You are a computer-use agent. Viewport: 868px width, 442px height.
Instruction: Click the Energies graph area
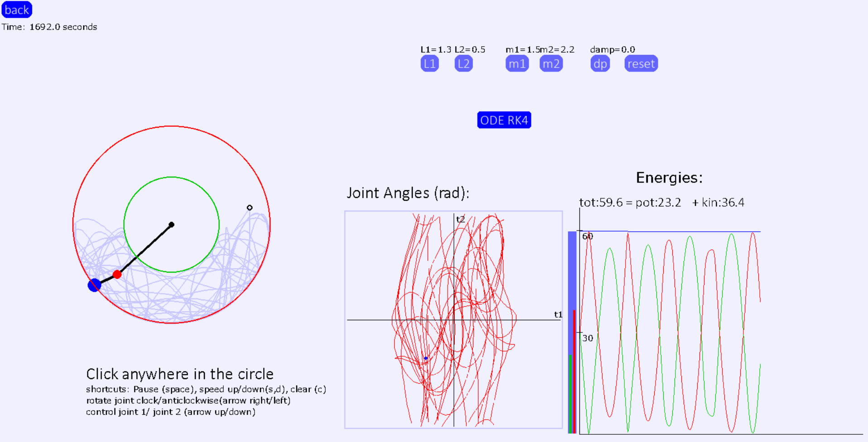tap(680, 317)
